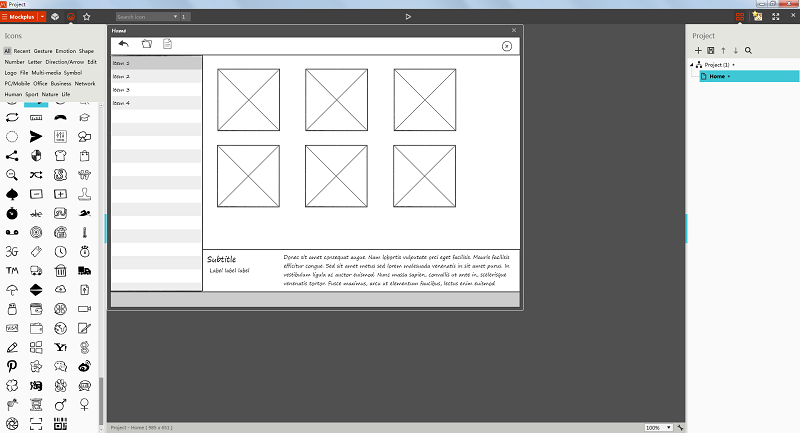This screenshot has height=433, width=800.
Task: Click the back arrow in mockup toolbar
Action: click(x=123, y=44)
